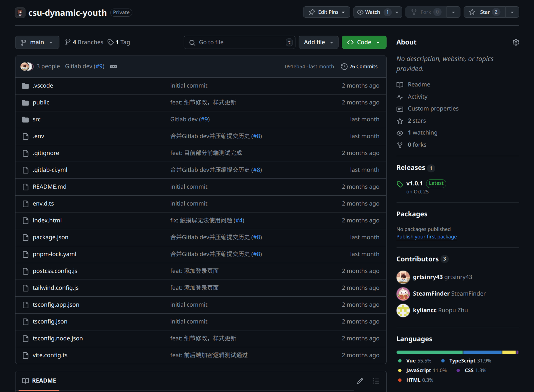Open the README outline list icon
The width and height of the screenshot is (534, 392).
[x=376, y=381]
